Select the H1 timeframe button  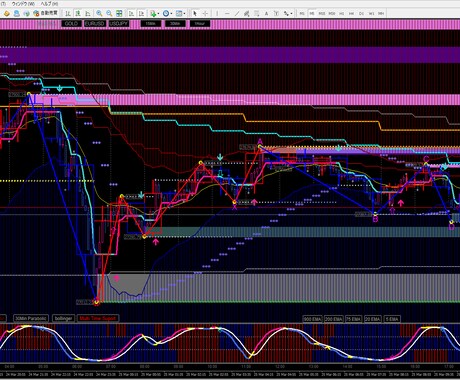click(x=342, y=13)
